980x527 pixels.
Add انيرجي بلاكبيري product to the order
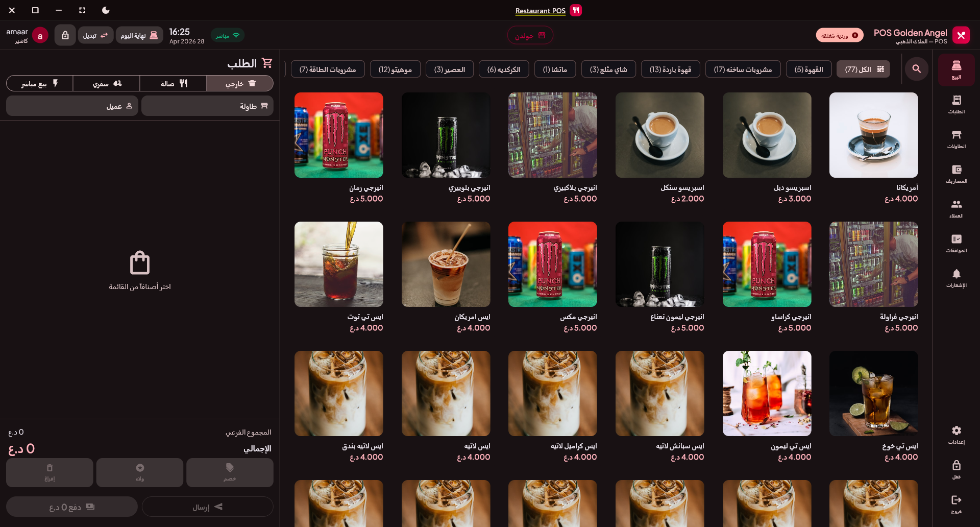553,149
